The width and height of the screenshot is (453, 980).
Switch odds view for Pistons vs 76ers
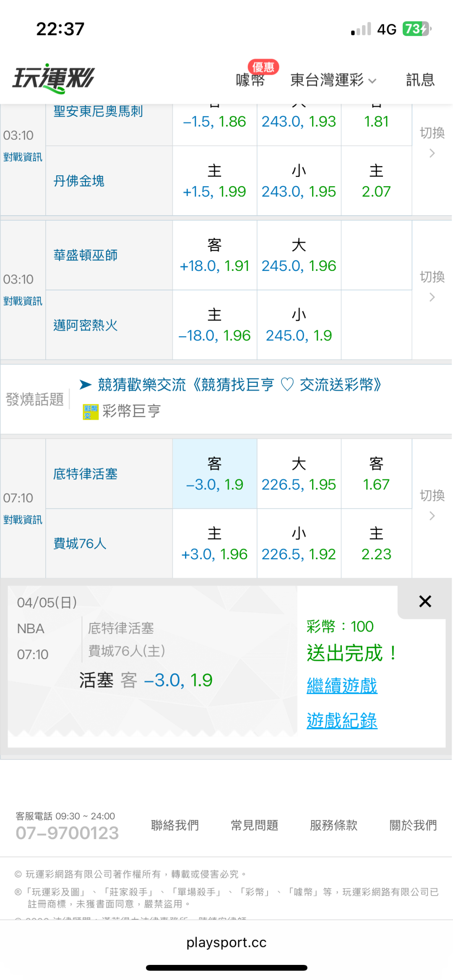[432, 504]
